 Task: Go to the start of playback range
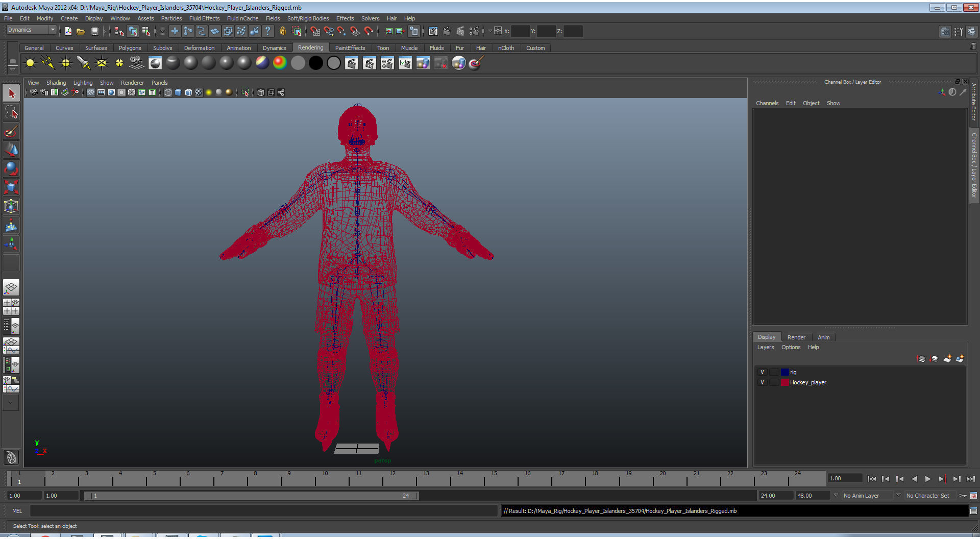pos(872,479)
